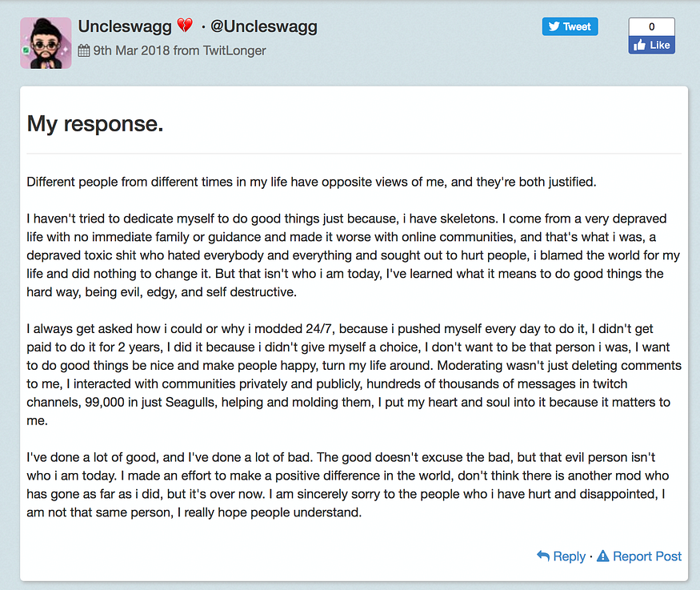Open the @Uncleswagg handle link
Viewport: 700px width, 590px height.
click(264, 26)
